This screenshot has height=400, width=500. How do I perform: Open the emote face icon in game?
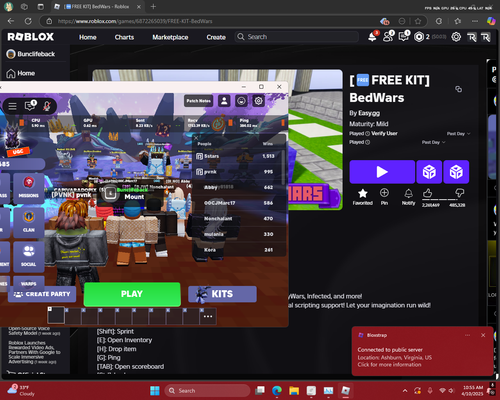coord(242,101)
